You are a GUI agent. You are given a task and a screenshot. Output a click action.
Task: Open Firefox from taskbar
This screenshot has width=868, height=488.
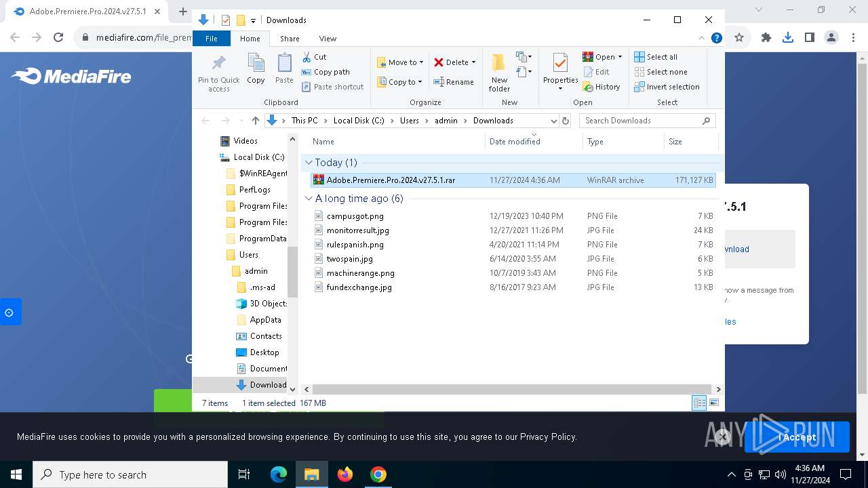point(345,474)
